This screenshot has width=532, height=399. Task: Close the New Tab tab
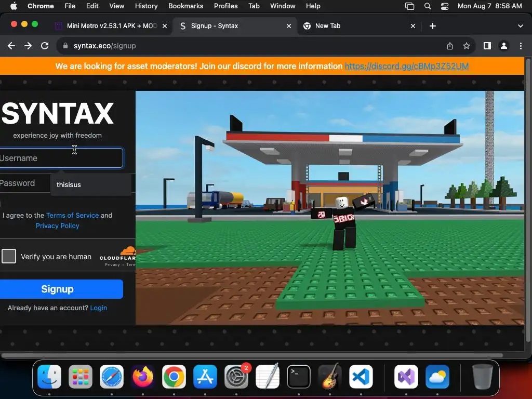(x=413, y=26)
